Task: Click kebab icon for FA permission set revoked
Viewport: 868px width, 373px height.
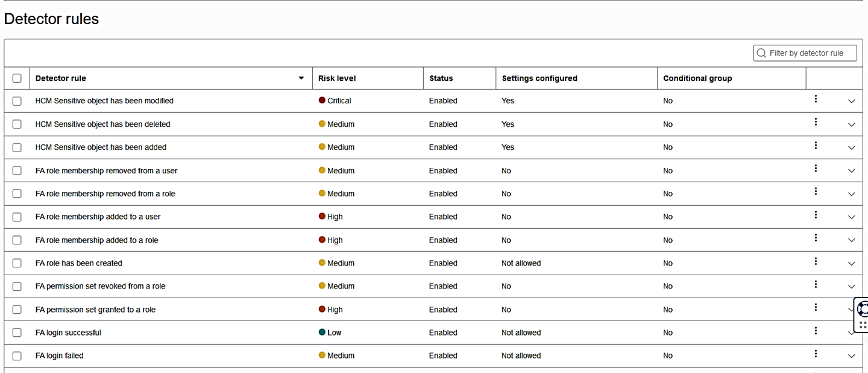Action: point(816,284)
